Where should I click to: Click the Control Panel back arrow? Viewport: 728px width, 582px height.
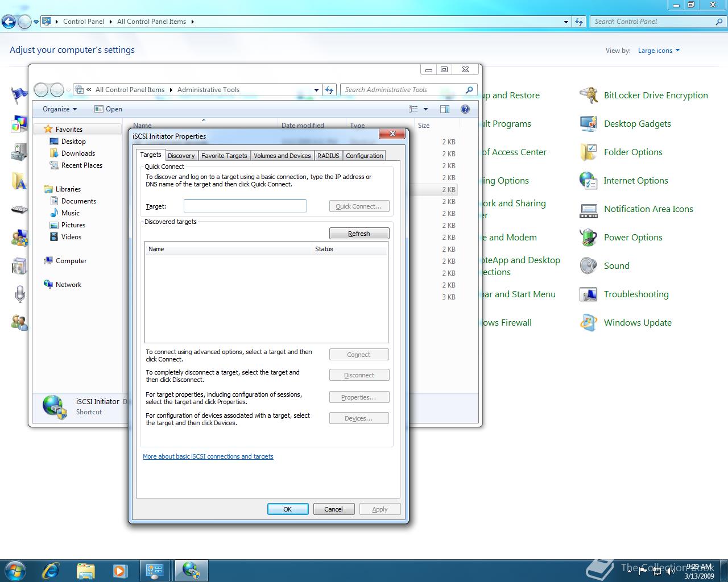click(9, 22)
